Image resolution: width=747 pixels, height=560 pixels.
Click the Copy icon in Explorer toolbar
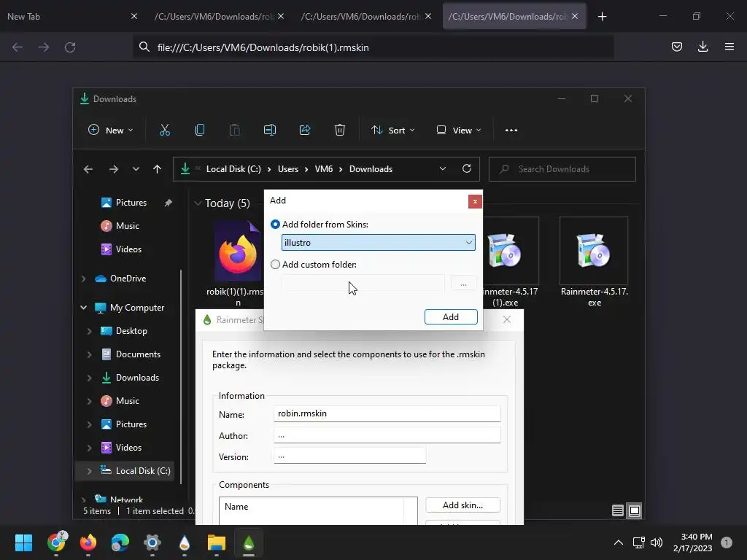tap(200, 130)
